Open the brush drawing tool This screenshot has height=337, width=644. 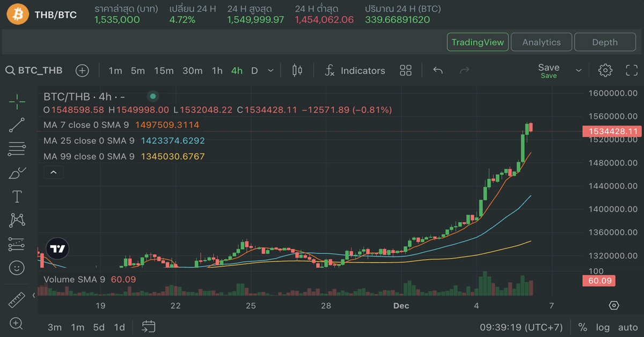[x=17, y=173]
